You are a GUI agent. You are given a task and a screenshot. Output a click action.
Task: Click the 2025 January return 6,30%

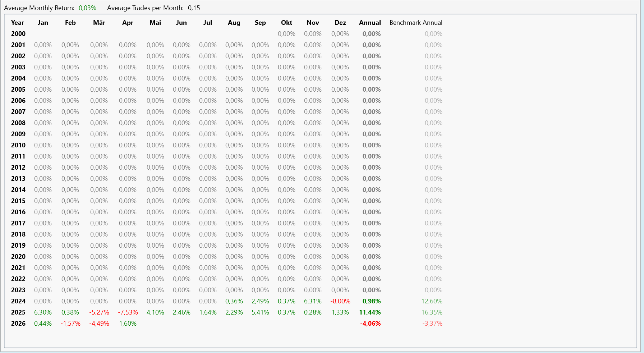coord(43,312)
